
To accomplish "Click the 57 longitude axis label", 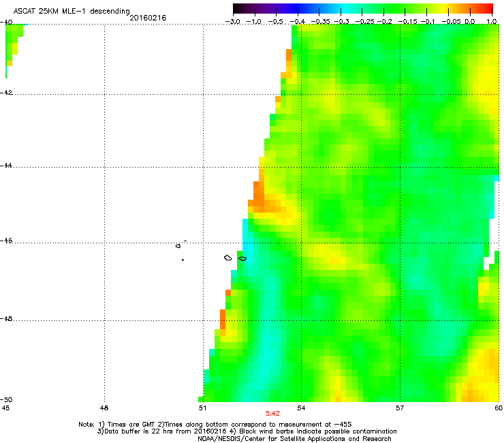I will 400,408.
